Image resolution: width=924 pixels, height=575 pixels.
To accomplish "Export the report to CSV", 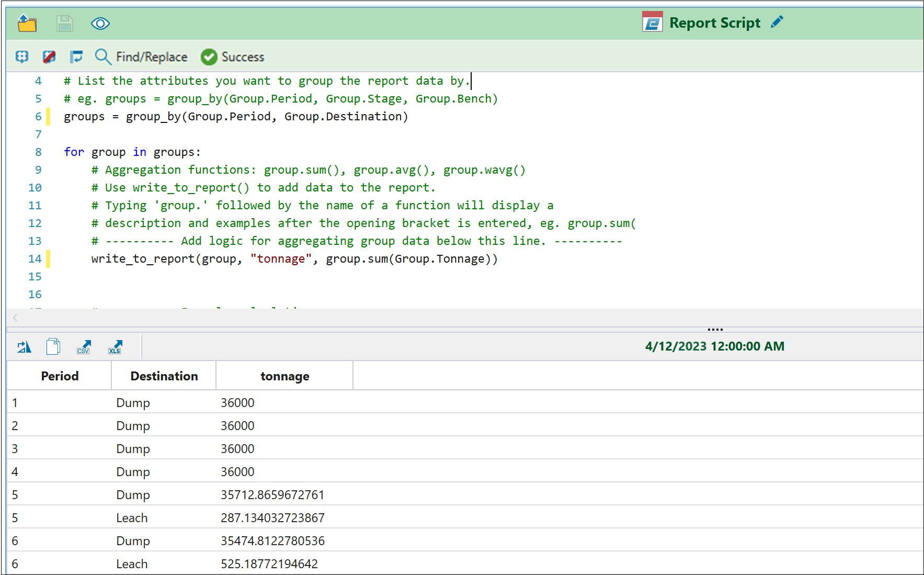I will [x=84, y=346].
